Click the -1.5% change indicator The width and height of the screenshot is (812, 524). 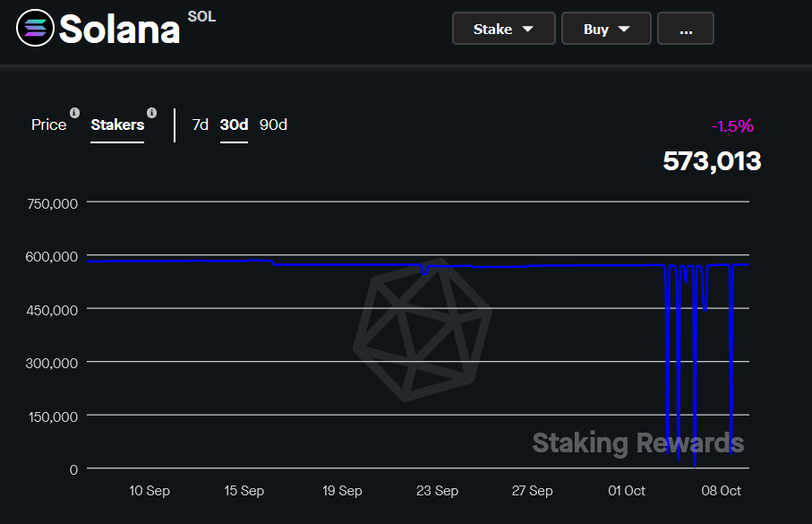click(732, 126)
